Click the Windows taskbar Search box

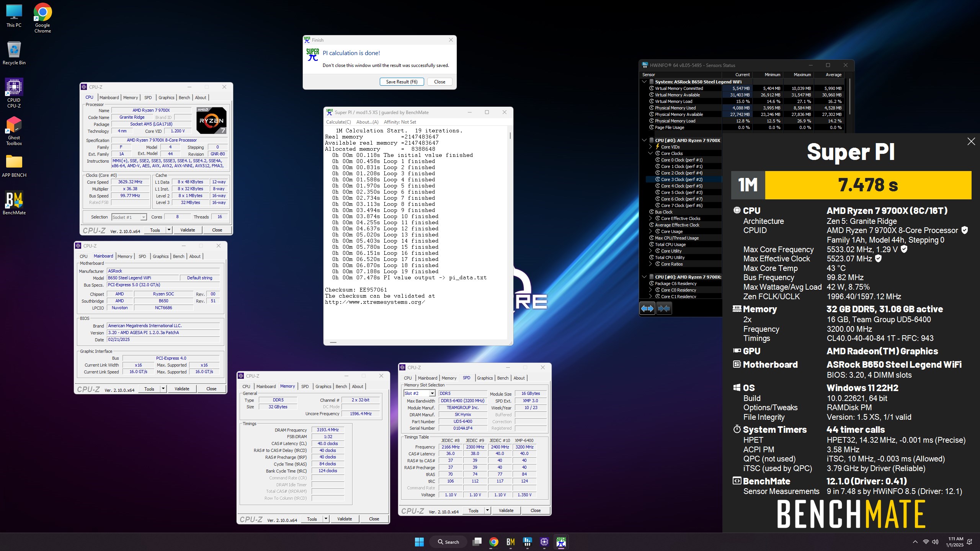click(448, 542)
